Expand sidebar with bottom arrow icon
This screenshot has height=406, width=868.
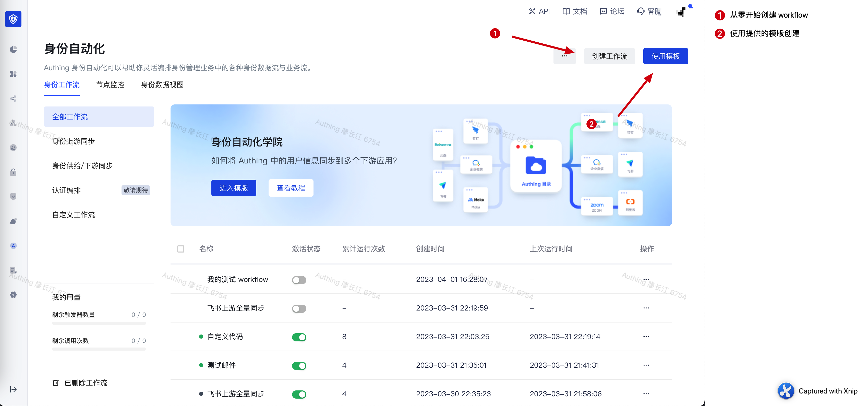tap(13, 389)
